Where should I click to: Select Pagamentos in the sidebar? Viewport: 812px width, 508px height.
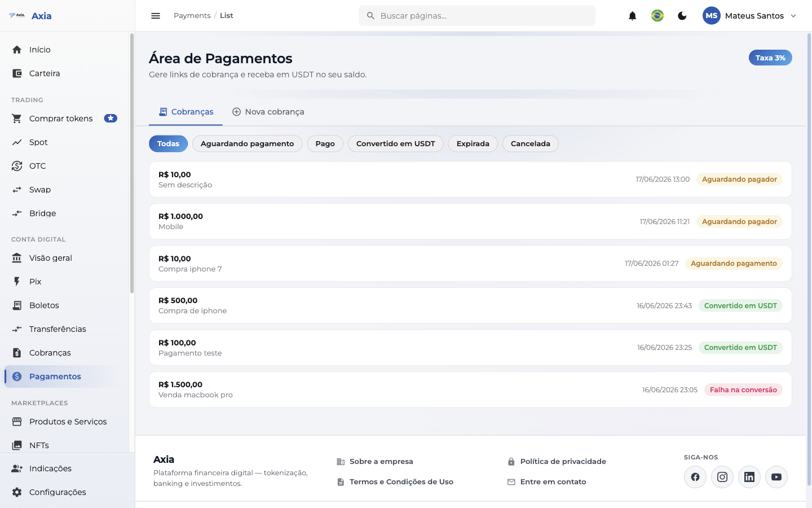[64, 376]
